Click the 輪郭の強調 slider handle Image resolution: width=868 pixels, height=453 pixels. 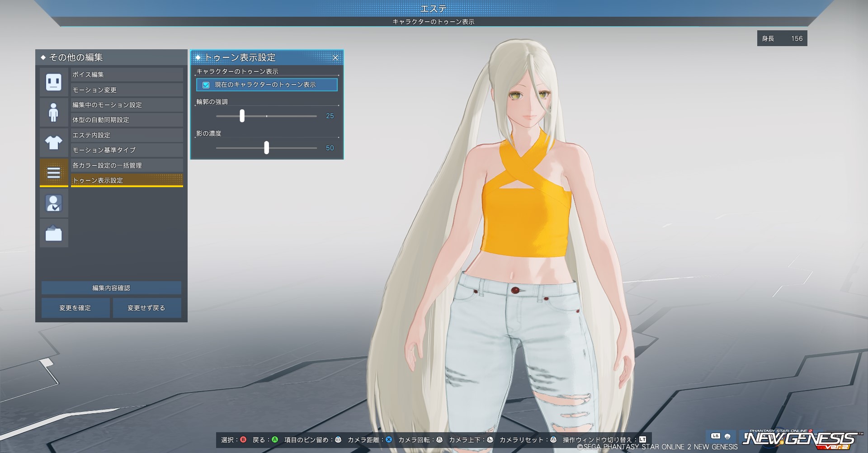pos(242,116)
